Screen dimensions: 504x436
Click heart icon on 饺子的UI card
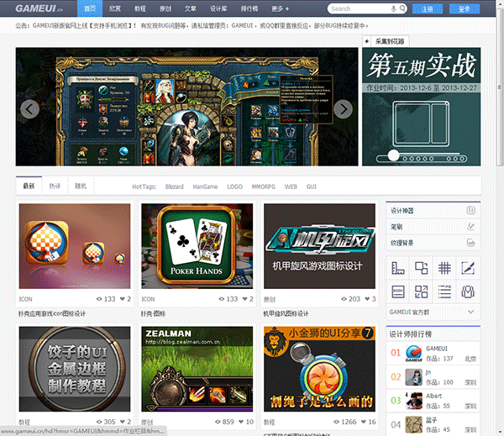123,422
